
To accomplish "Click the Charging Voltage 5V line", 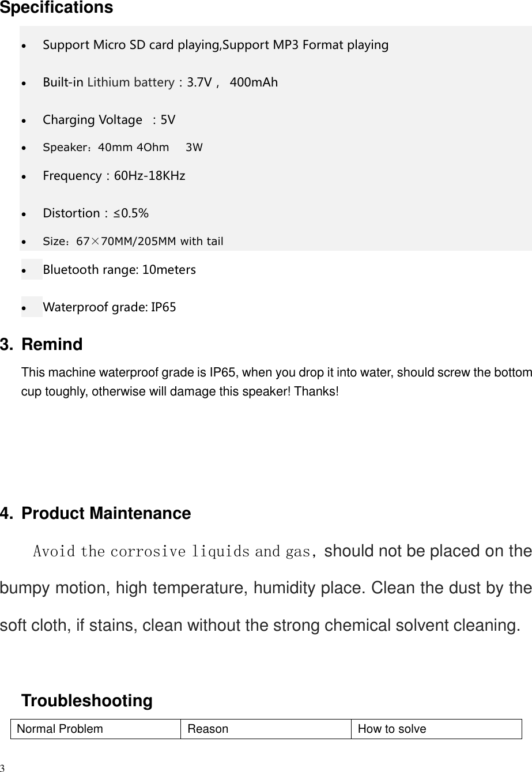I will pyautogui.click(x=110, y=120).
